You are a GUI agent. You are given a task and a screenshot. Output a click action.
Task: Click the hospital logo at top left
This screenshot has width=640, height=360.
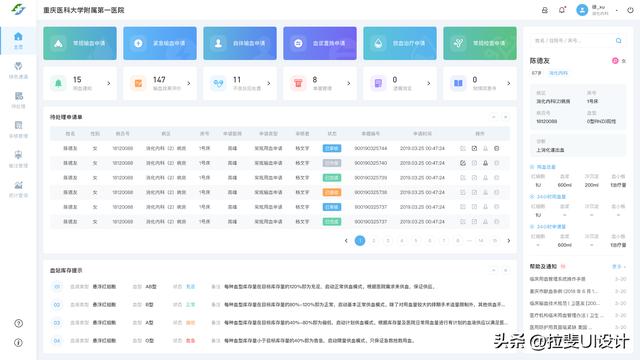pos(18,9)
